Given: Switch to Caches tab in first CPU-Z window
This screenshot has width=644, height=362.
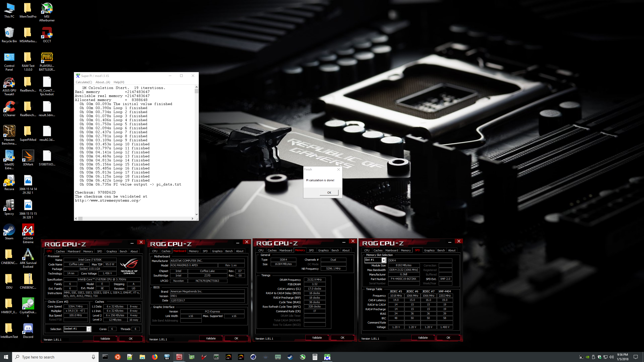Looking at the screenshot, I should pyautogui.click(x=60, y=251).
